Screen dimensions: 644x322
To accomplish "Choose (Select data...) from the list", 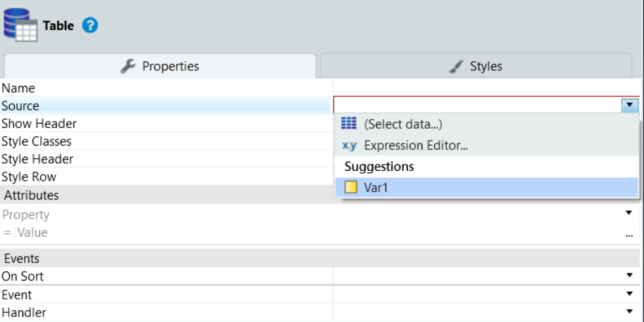I will pos(402,124).
